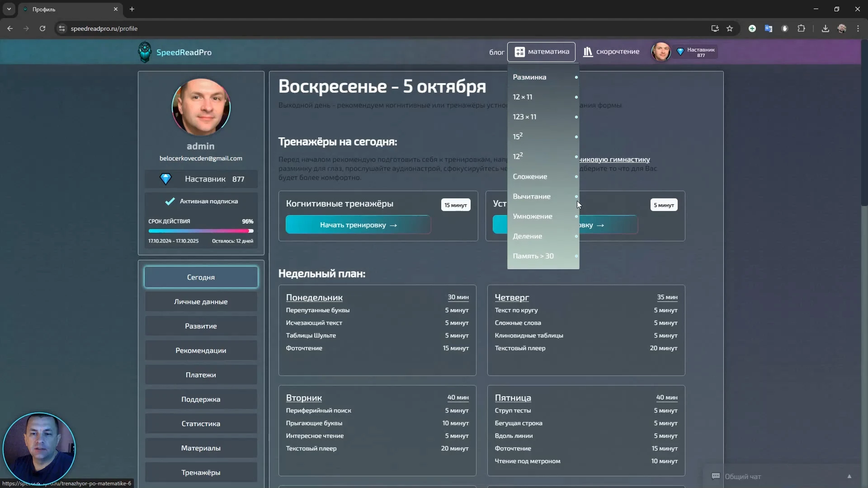Go back with the browser back arrow

10,28
